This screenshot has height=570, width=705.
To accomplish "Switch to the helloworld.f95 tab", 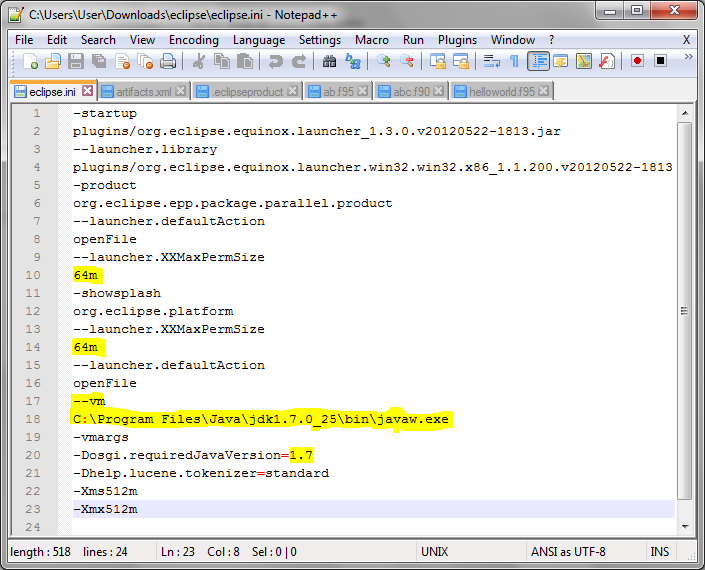I will [502, 92].
